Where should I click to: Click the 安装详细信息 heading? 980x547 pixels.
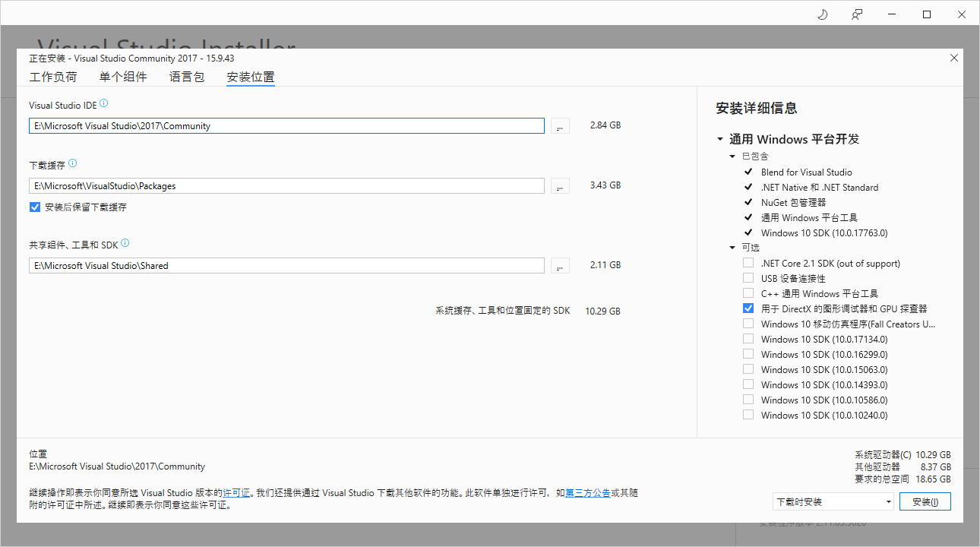tap(757, 109)
